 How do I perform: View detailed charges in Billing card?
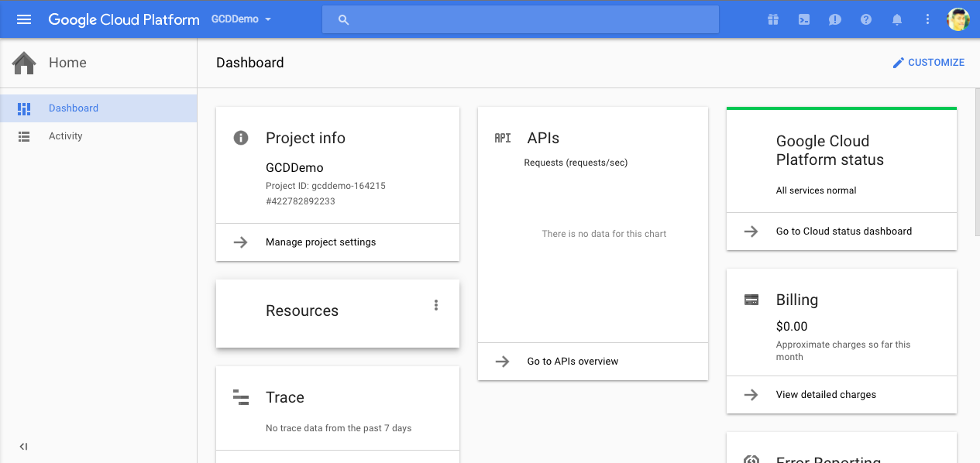tap(826, 395)
